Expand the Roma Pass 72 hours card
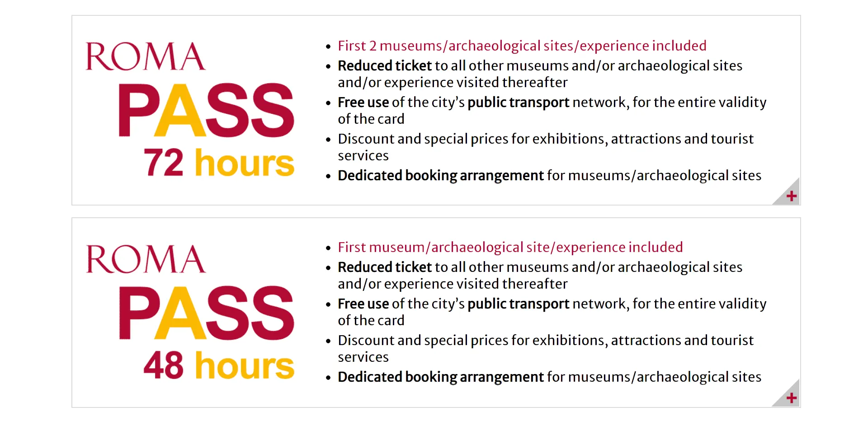Image resolution: width=868 pixels, height=421 pixels. (x=791, y=196)
